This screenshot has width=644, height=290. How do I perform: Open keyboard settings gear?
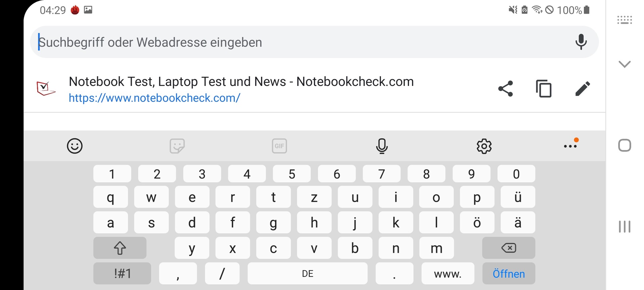pyautogui.click(x=484, y=146)
